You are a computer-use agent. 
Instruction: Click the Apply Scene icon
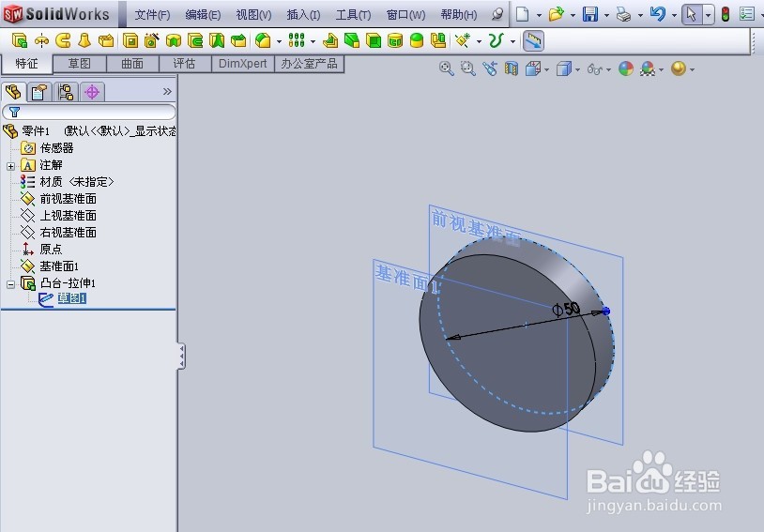(x=648, y=68)
